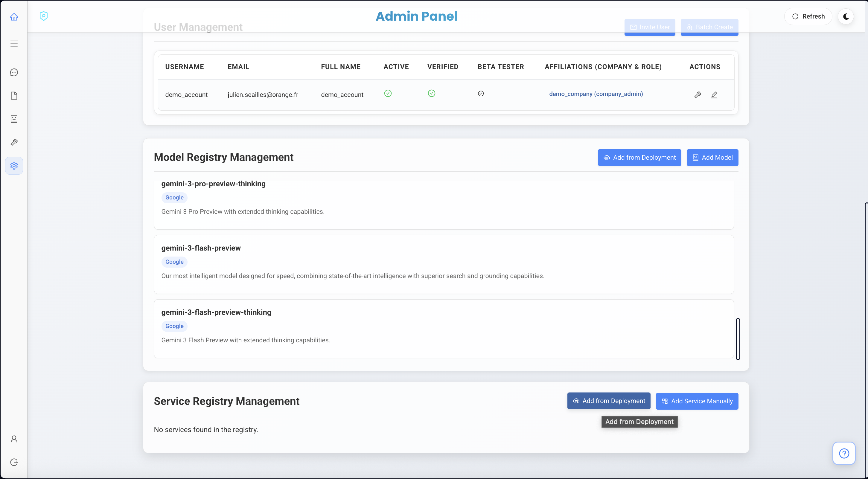Open the Home page from the sidebar
Image resolution: width=868 pixels, height=479 pixels.
point(14,16)
